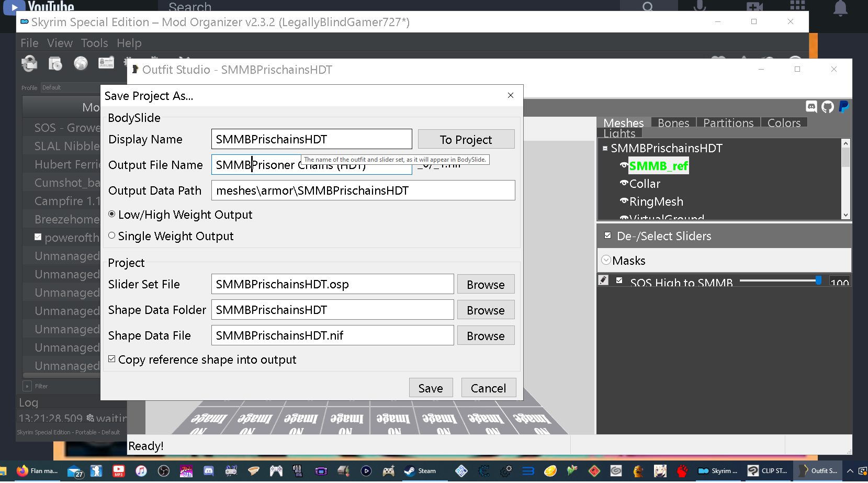Image resolution: width=868 pixels, height=483 pixels.
Task: Open the Profile dropdown in Mod Organizer
Action: click(71, 87)
